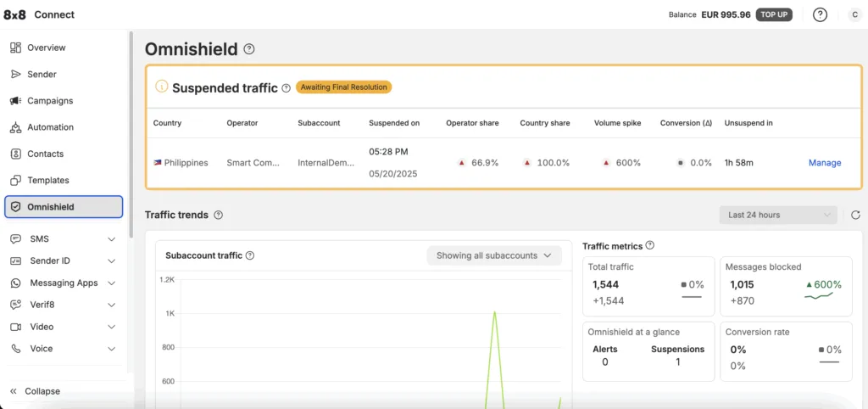Viewport: 868px width, 409px height.
Task: Click the help icon next to Suspended traffic
Action: coord(286,88)
